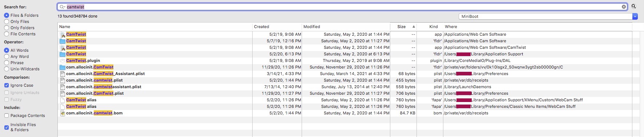Enable the Package Contents checkbox
The width and height of the screenshot is (644, 137).
7,116
